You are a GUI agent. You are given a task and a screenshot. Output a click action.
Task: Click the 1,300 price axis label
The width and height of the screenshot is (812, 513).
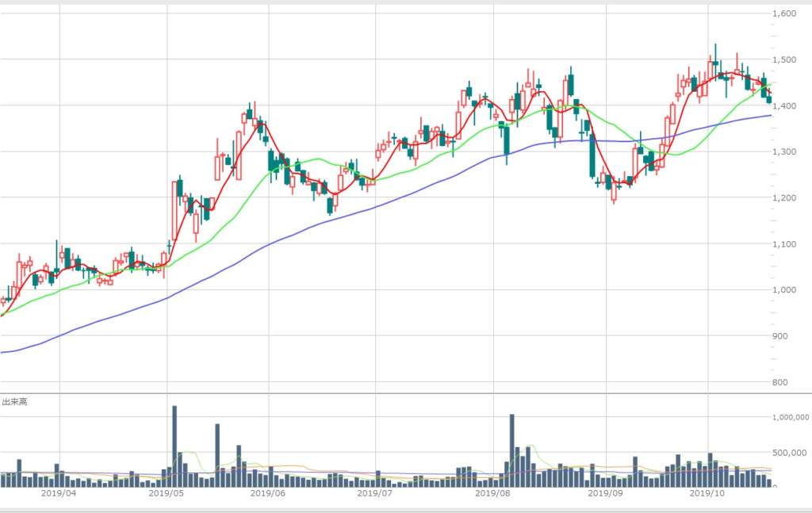point(784,151)
